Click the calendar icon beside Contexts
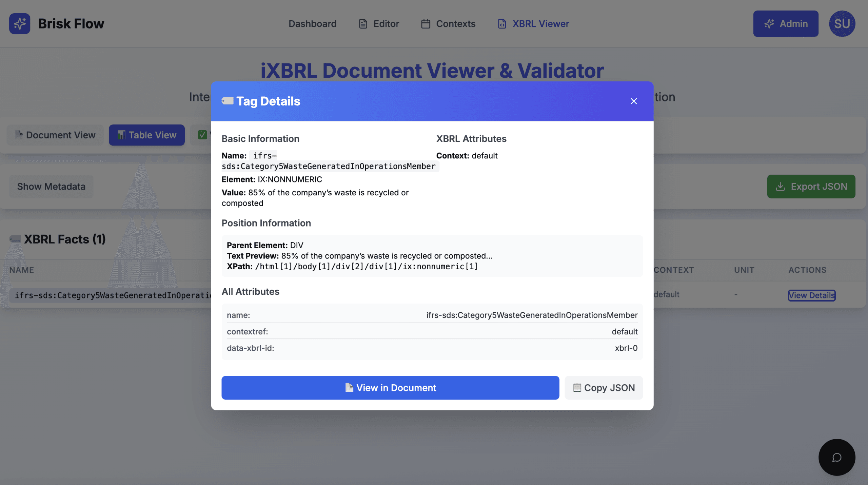 [x=425, y=23]
